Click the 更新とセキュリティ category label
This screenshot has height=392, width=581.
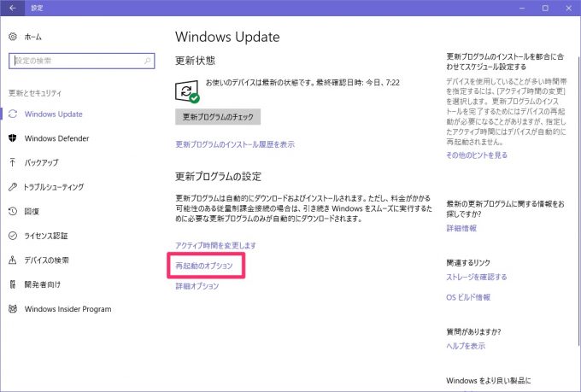click(x=35, y=93)
